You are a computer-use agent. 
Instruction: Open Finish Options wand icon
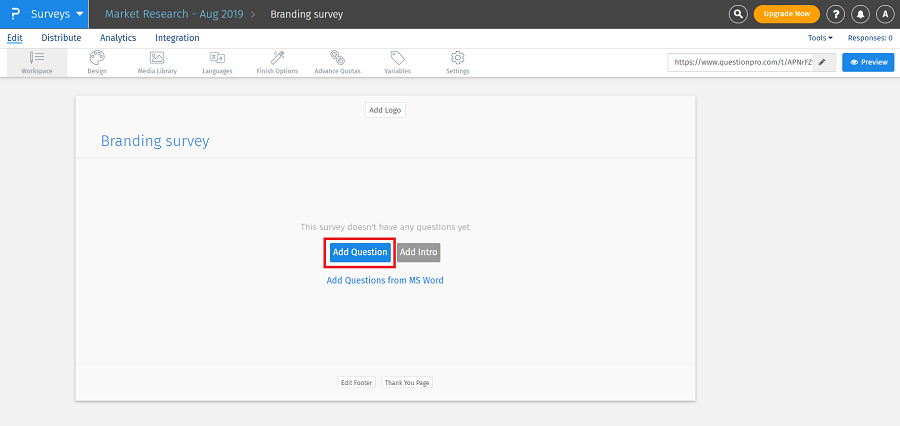(277, 58)
